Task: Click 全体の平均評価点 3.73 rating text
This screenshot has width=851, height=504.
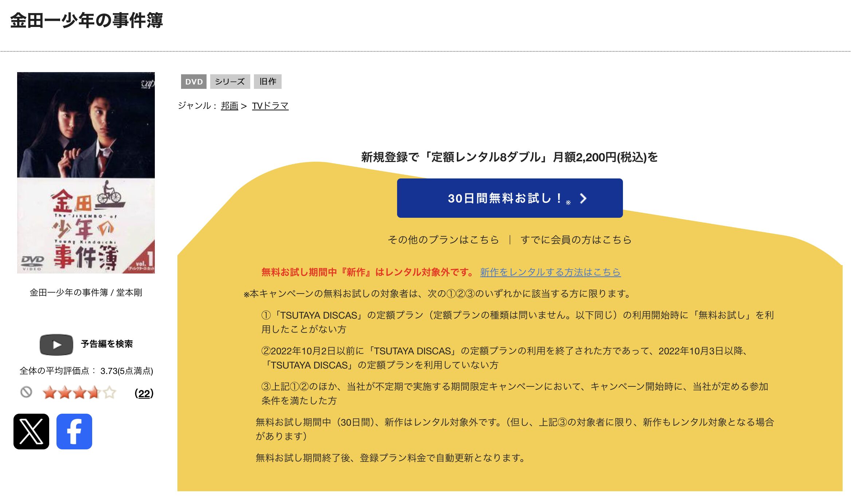Action: click(x=86, y=371)
